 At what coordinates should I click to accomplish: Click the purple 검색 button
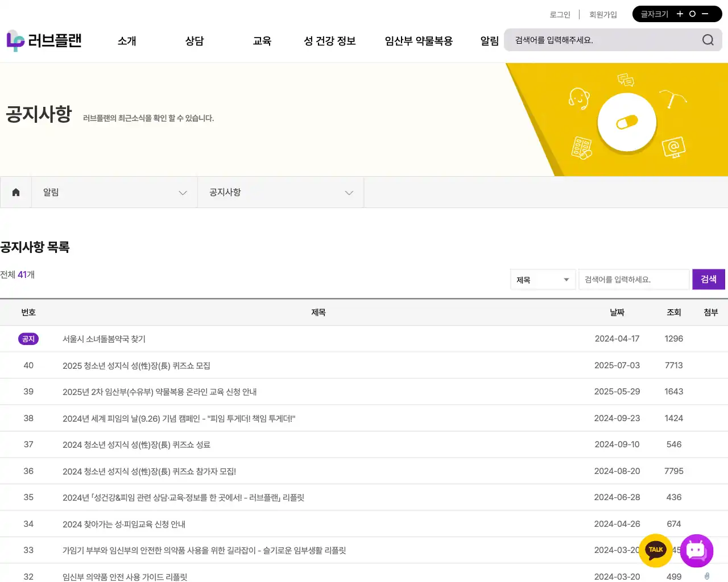pos(708,279)
